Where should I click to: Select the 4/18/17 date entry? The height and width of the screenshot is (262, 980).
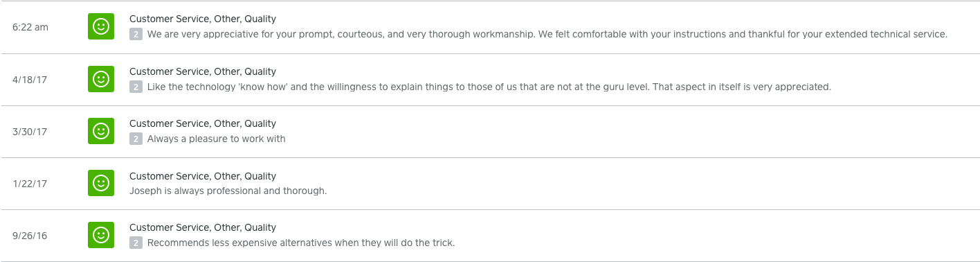click(x=30, y=80)
